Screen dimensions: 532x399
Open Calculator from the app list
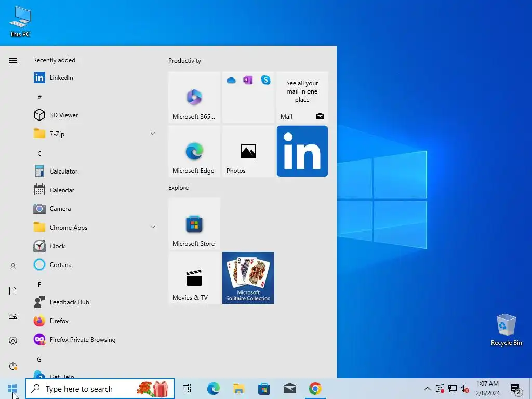(94, 171)
